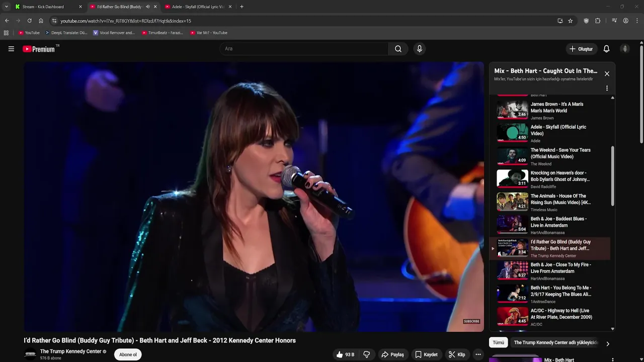Open The Trump Kennedy Center channel avatar
This screenshot has height=362, width=644.
(x=31, y=354)
